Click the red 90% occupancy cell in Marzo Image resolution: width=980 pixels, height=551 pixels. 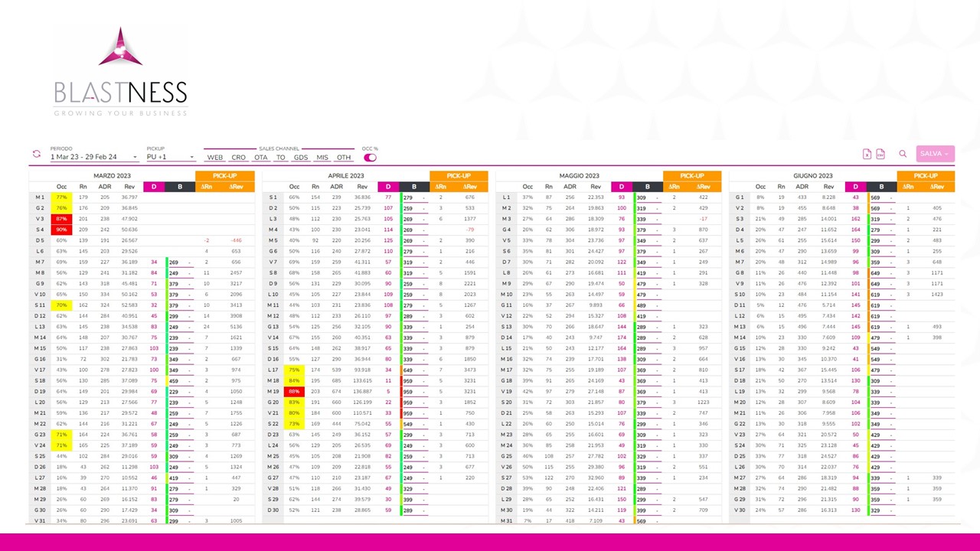61,230
